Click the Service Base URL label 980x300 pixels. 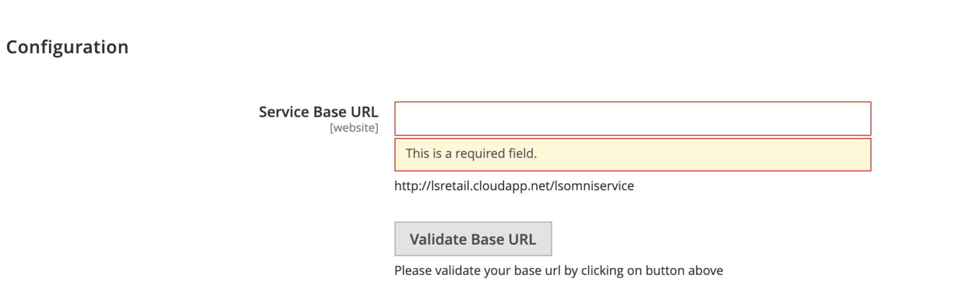coord(318,112)
